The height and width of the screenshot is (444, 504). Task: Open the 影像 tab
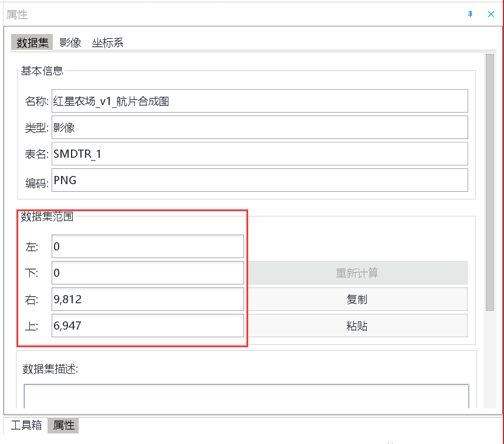point(70,42)
